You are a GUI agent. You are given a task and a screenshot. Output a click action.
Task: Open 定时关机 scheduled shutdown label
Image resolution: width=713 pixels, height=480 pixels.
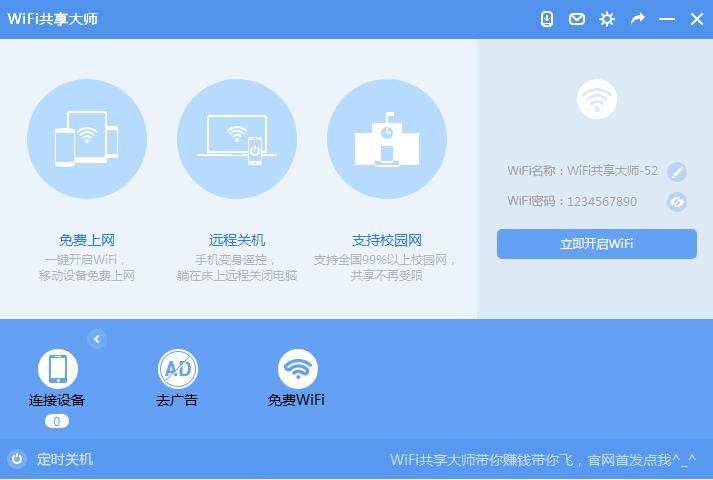tap(65, 459)
